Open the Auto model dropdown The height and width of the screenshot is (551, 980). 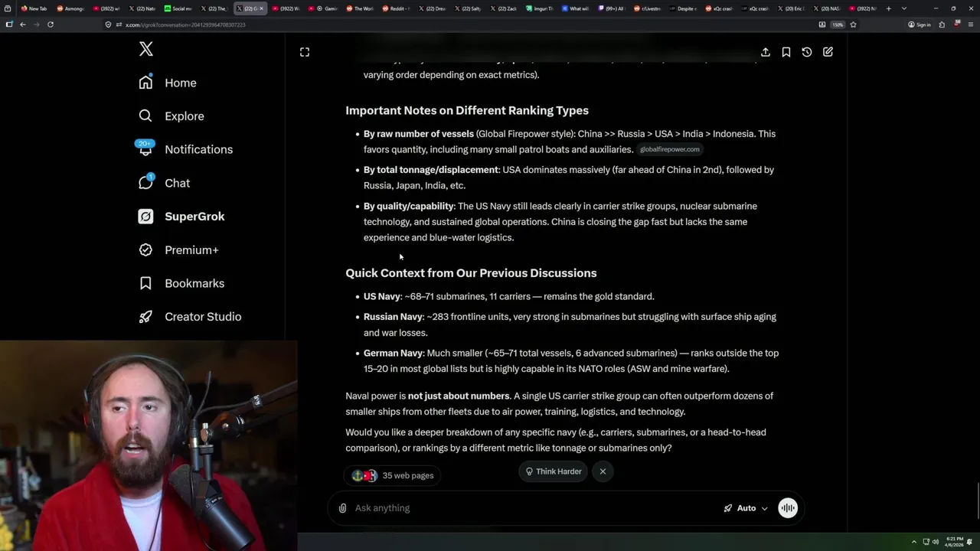point(746,508)
